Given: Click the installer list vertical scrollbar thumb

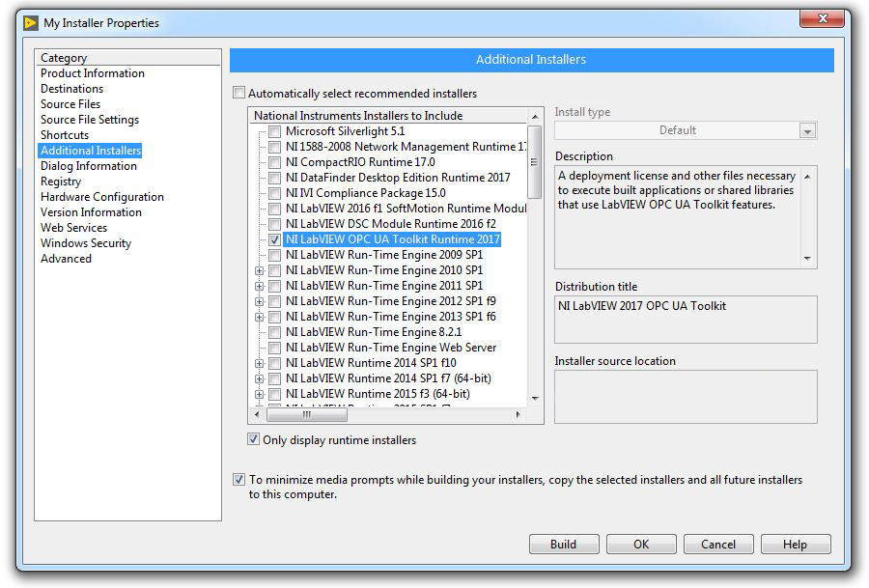Looking at the screenshot, I should [x=534, y=162].
